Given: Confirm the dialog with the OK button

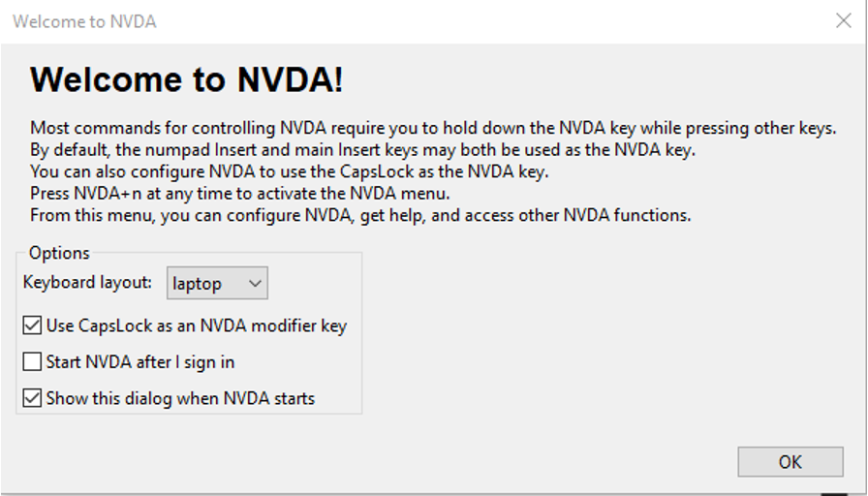Looking at the screenshot, I should tap(790, 462).
